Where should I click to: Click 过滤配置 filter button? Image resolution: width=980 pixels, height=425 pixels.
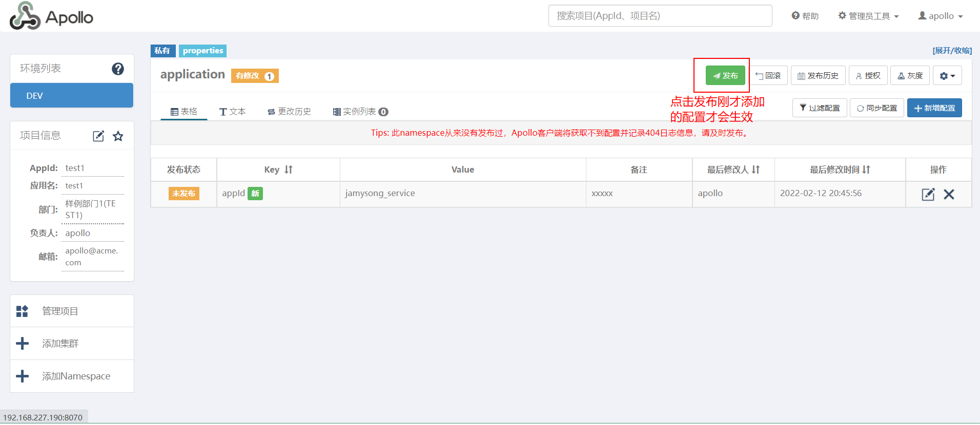[x=820, y=108]
